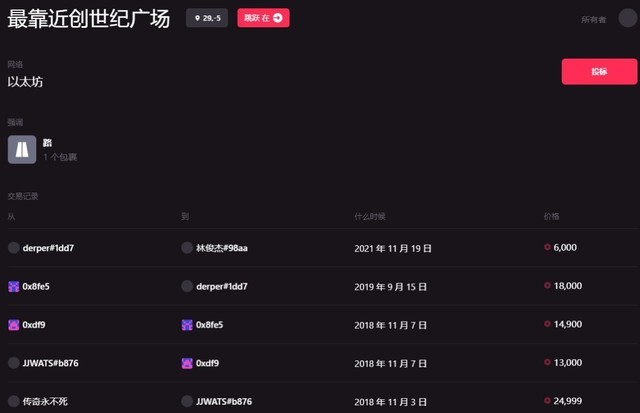This screenshot has width=640, height=413.
Task: Click the gray avatar beside 林俊杰#98aa
Action: (x=187, y=247)
